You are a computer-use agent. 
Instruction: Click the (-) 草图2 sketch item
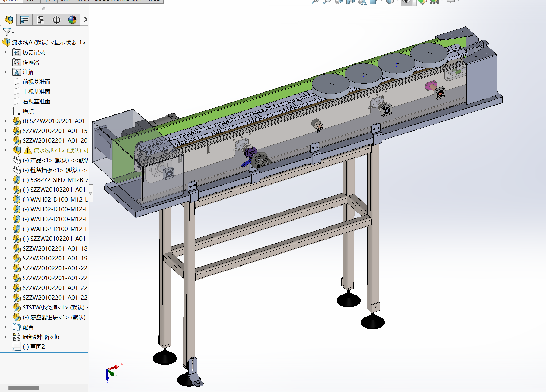(34, 347)
